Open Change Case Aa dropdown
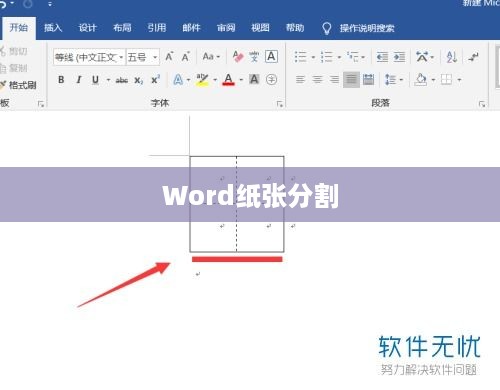Viewport: 500px width, 390px height. pyautogui.click(x=211, y=57)
